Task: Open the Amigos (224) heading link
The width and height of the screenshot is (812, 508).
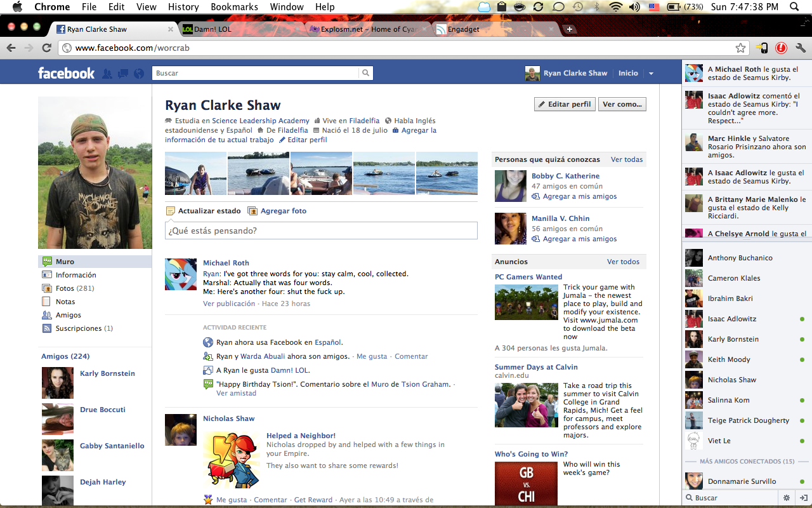Action: point(65,356)
